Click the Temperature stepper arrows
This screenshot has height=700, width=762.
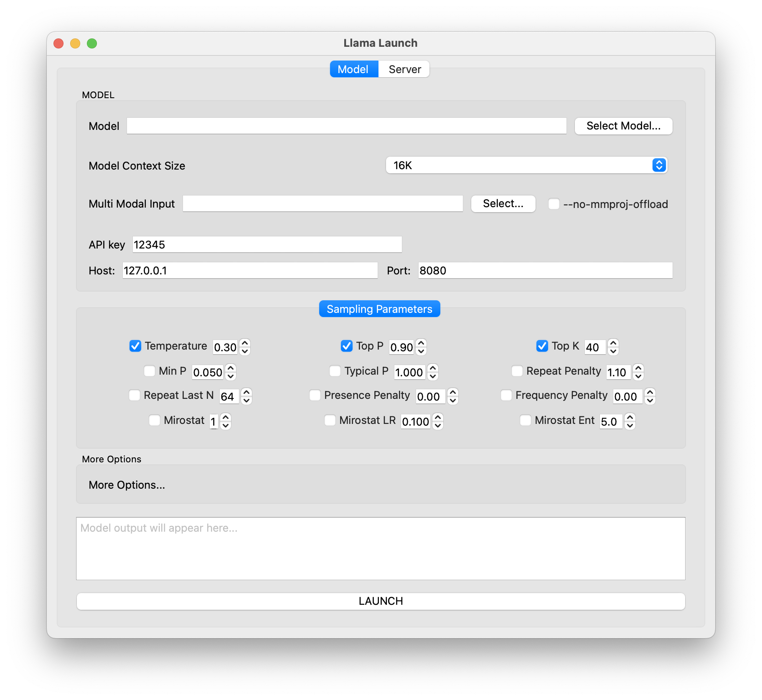[x=245, y=347]
